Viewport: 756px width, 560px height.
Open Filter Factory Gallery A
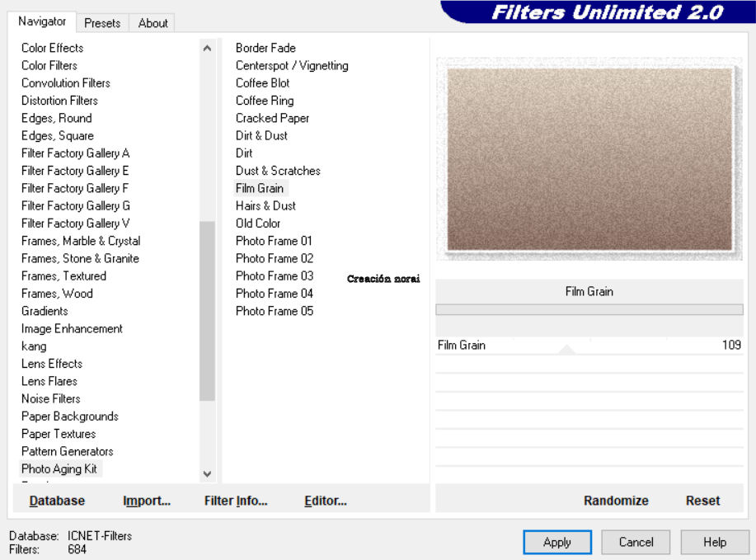click(75, 153)
